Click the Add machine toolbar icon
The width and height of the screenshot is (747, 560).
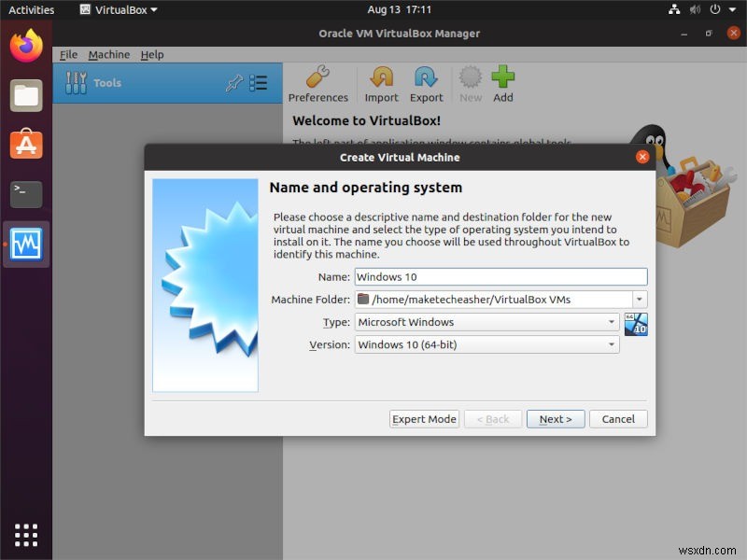503,83
